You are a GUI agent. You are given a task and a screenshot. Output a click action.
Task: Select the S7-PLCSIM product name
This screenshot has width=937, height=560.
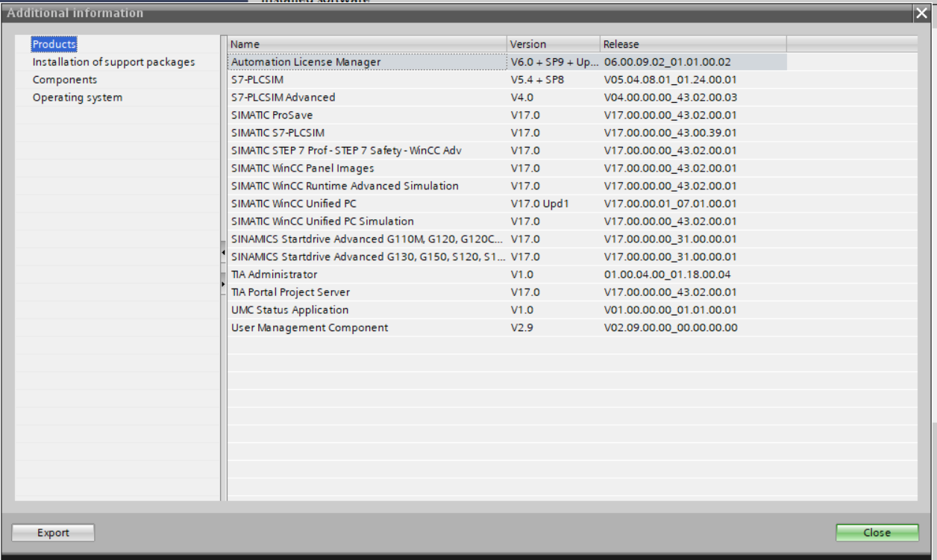pos(257,80)
